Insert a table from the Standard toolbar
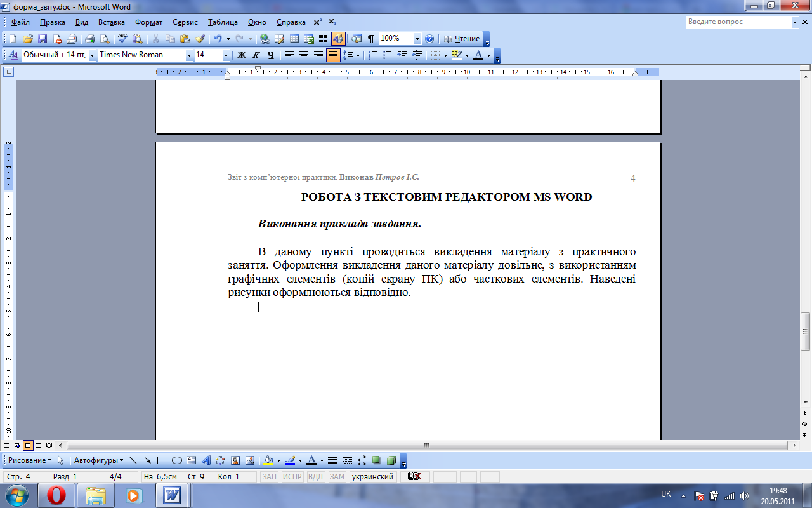The image size is (812, 508). pos(294,39)
